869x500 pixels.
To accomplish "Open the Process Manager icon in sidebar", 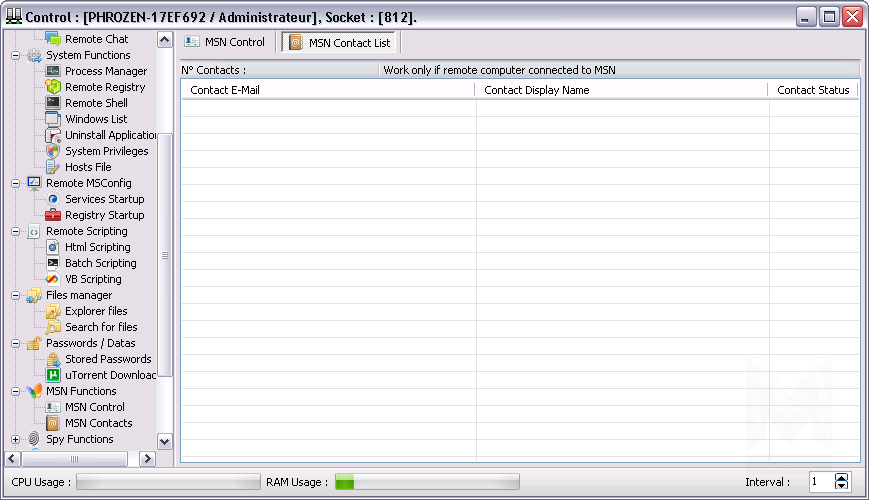I will (53, 71).
